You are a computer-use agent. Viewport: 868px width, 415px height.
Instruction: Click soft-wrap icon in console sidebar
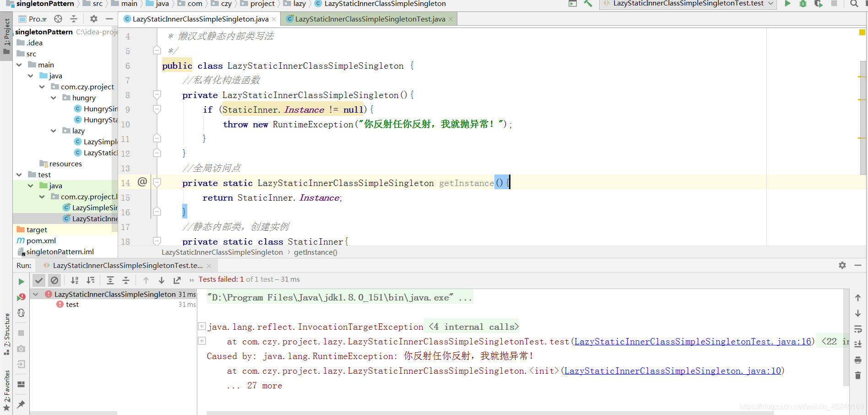[858, 329]
